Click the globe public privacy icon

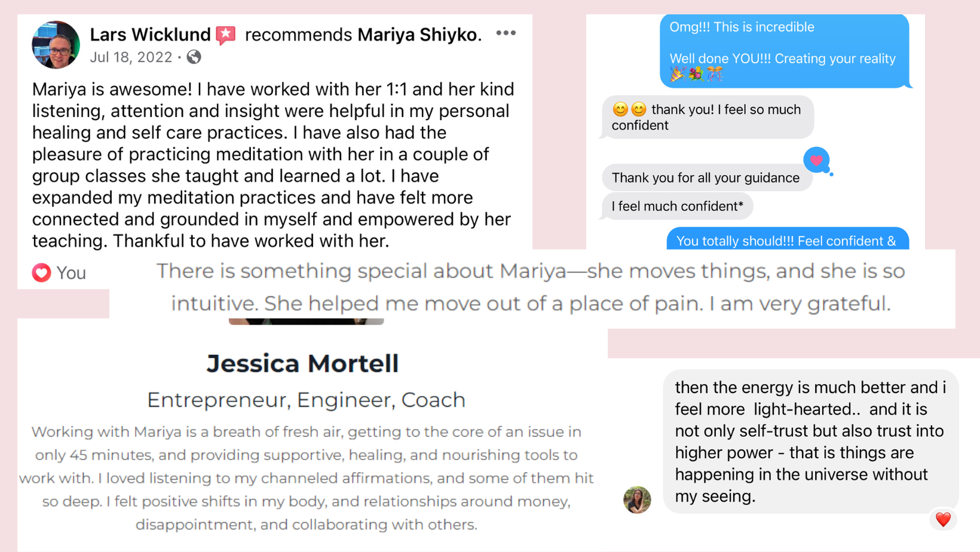click(194, 57)
